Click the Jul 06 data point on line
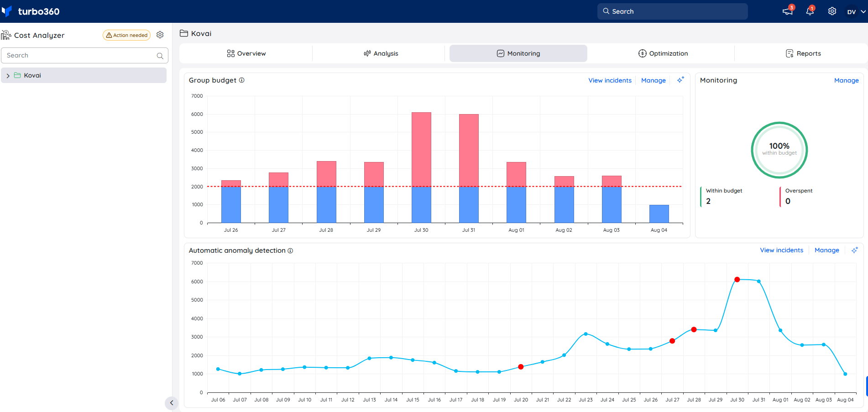This screenshot has height=412, width=868. pos(218,369)
